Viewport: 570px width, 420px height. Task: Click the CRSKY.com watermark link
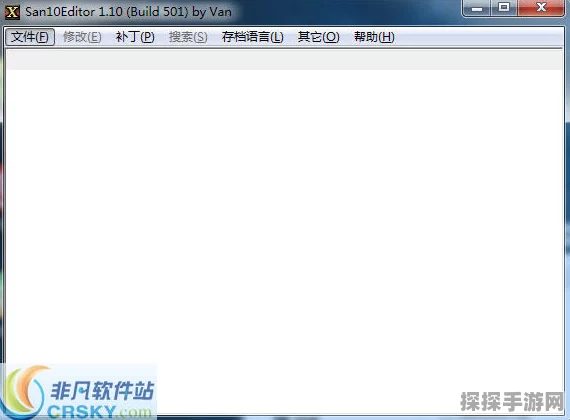click(x=100, y=412)
